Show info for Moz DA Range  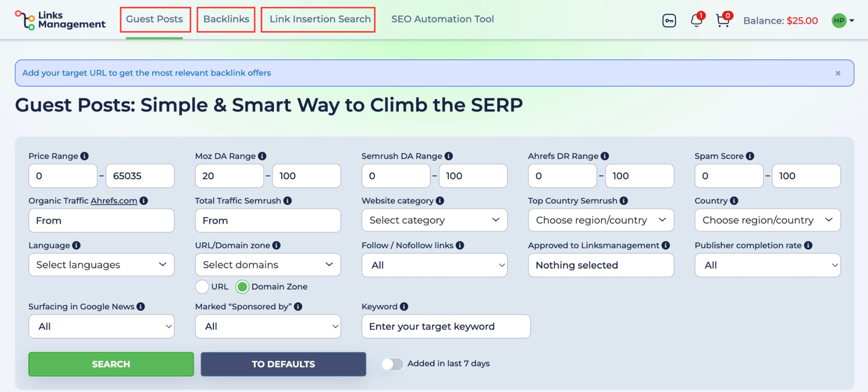[x=262, y=156]
